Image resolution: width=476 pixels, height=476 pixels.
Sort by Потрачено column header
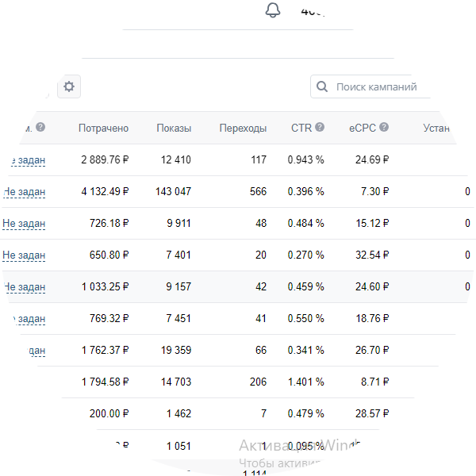tap(103, 128)
